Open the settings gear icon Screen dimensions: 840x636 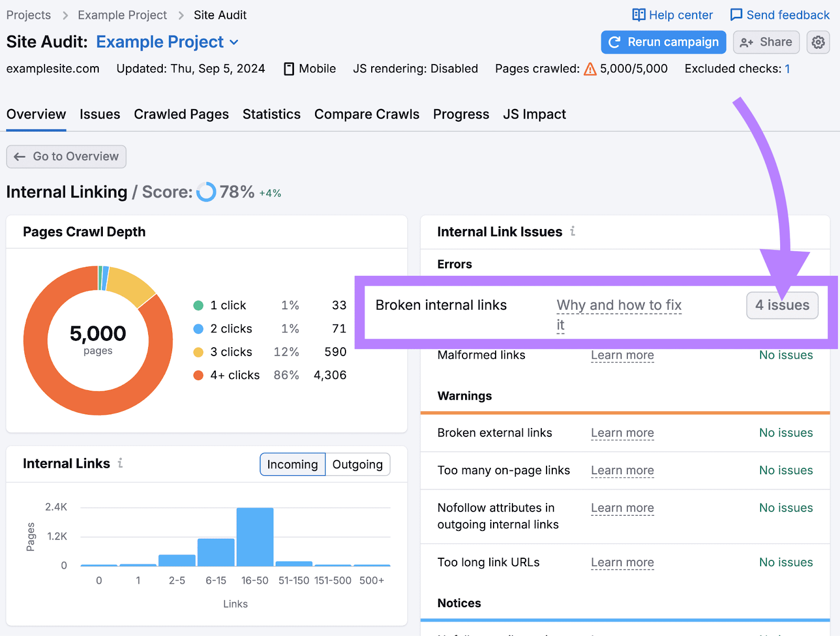click(x=818, y=42)
